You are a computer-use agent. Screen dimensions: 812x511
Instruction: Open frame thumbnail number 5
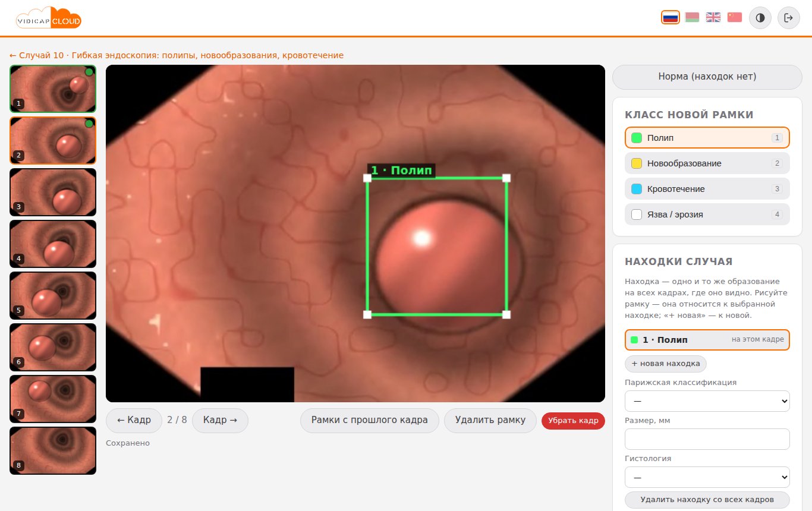53,295
